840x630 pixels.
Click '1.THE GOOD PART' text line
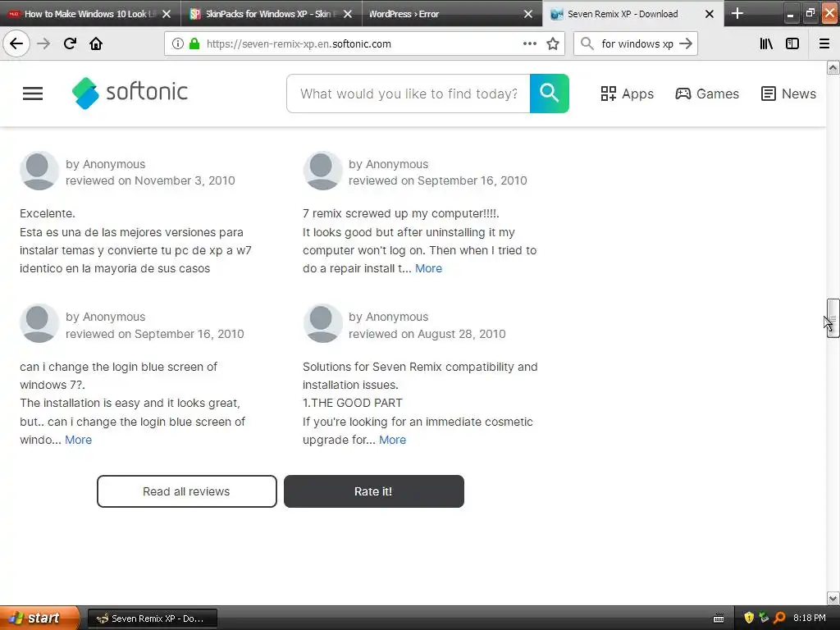click(353, 403)
